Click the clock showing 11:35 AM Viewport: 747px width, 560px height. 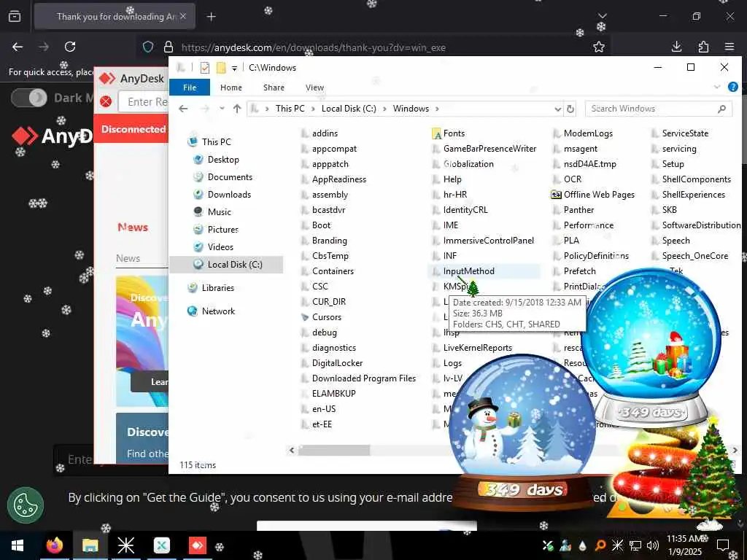(x=684, y=539)
